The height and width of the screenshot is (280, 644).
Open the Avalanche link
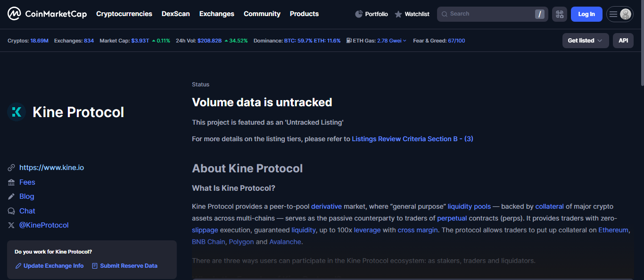pos(285,242)
